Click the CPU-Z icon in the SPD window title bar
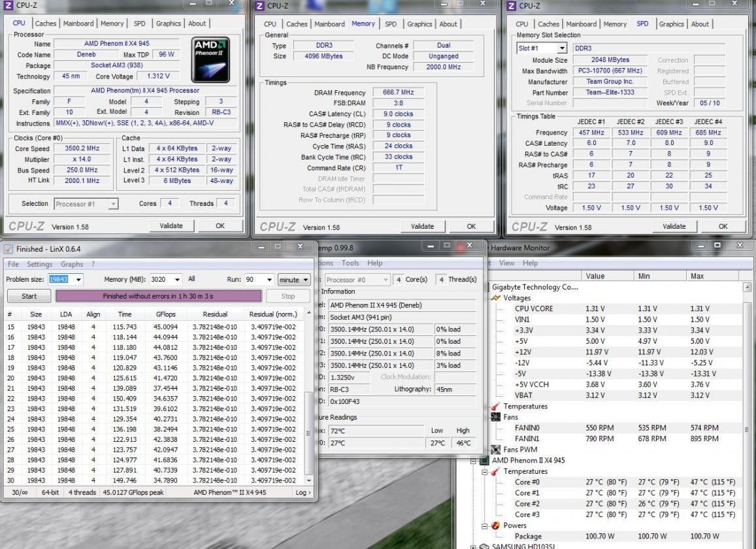 point(512,6)
